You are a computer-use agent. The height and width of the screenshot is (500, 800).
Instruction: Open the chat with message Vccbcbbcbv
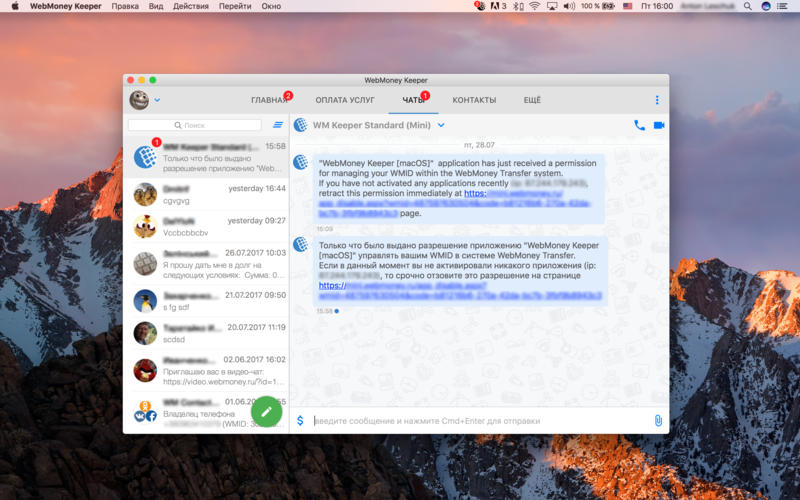point(206,226)
